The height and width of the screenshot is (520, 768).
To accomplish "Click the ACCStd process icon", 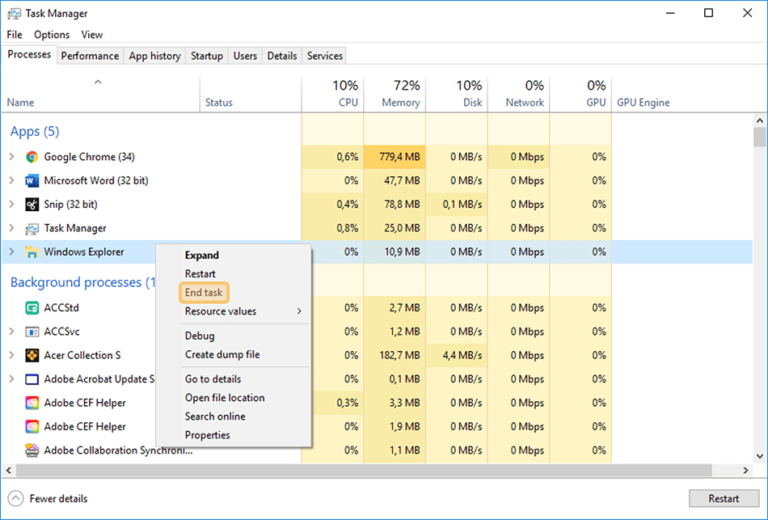I will pos(32,308).
